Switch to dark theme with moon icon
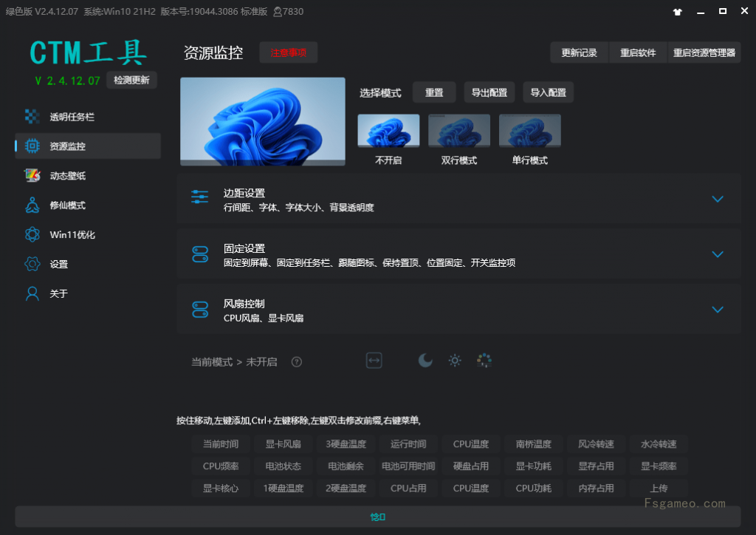 coord(425,361)
